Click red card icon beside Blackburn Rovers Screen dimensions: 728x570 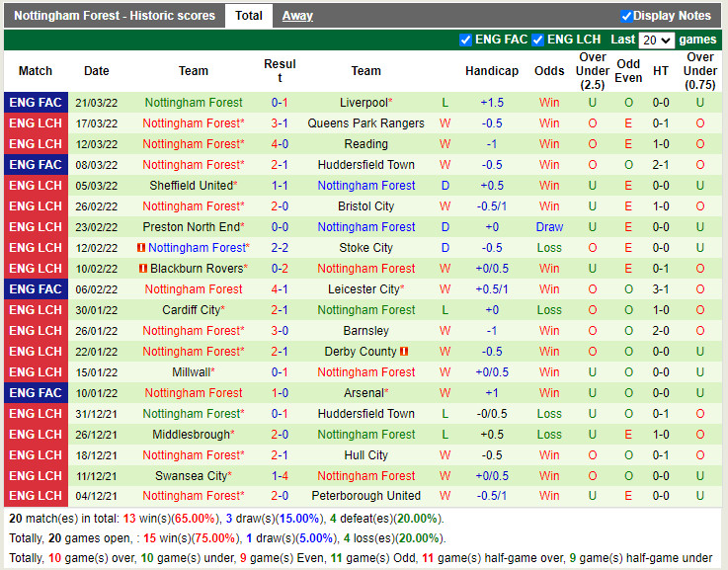[143, 269]
